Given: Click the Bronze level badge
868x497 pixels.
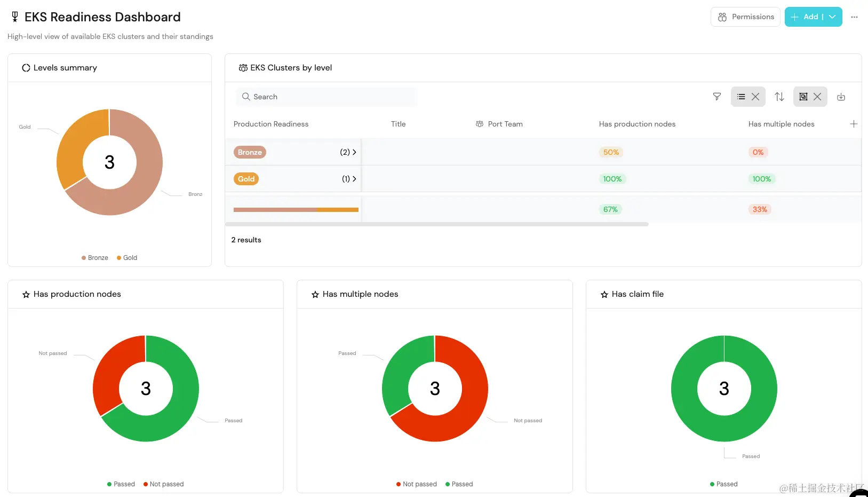Looking at the screenshot, I should coord(250,152).
